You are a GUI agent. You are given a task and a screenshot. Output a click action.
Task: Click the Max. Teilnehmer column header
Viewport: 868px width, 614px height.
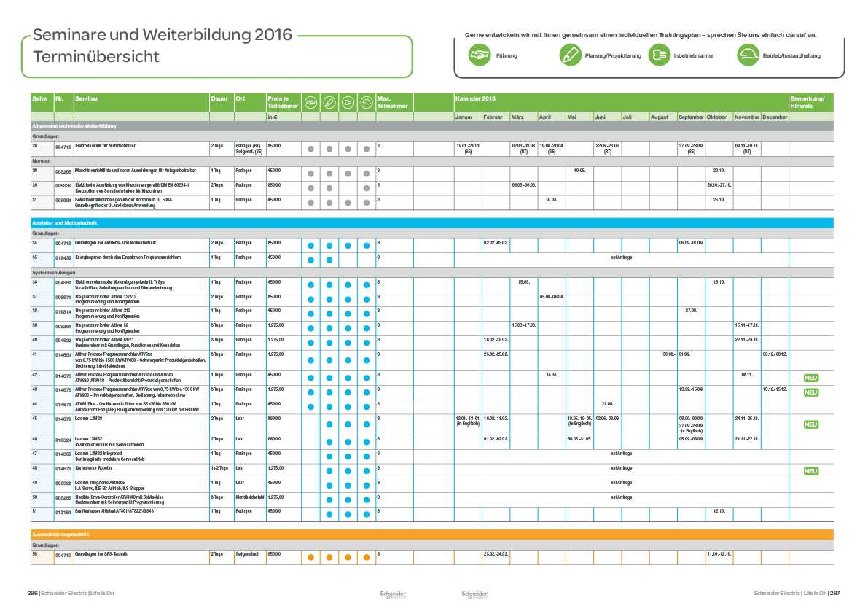click(x=393, y=102)
